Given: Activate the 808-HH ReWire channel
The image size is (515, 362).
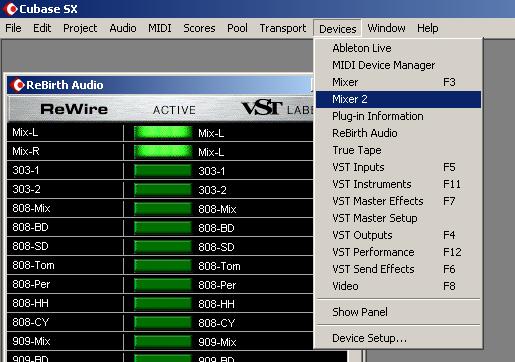Looking at the screenshot, I should click(x=163, y=304).
